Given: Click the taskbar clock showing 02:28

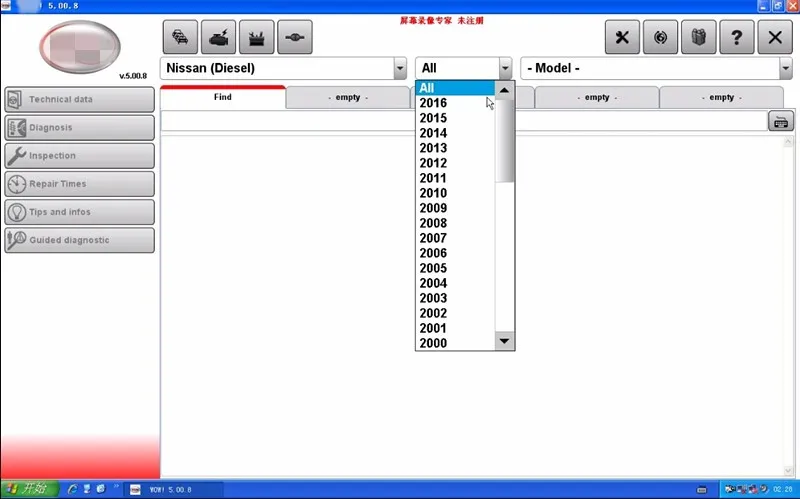Looking at the screenshot, I should [x=783, y=490].
